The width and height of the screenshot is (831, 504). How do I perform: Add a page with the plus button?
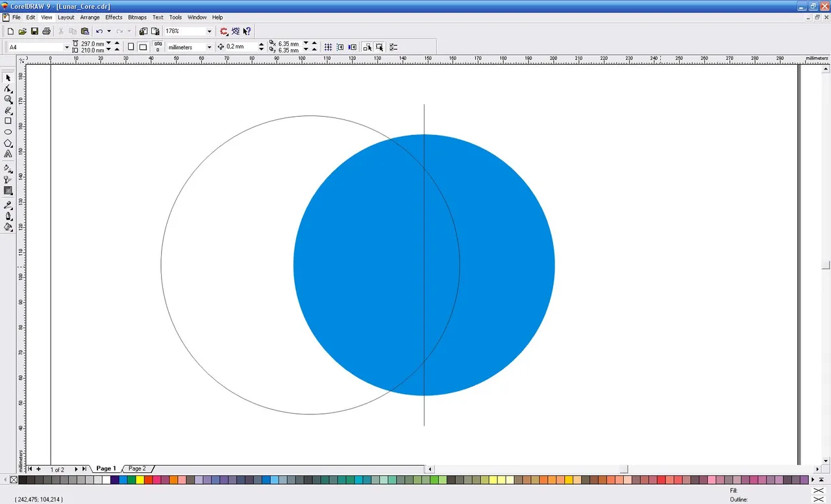tap(38, 469)
